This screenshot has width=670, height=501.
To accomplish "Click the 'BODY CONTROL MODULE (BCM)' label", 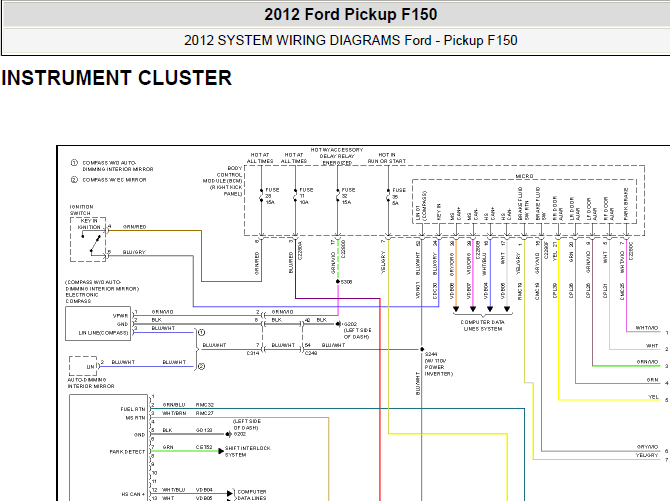I will pos(223,181).
